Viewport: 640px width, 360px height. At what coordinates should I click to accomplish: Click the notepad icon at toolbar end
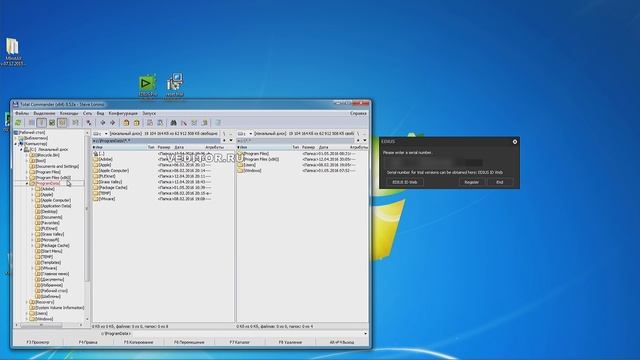click(218, 122)
